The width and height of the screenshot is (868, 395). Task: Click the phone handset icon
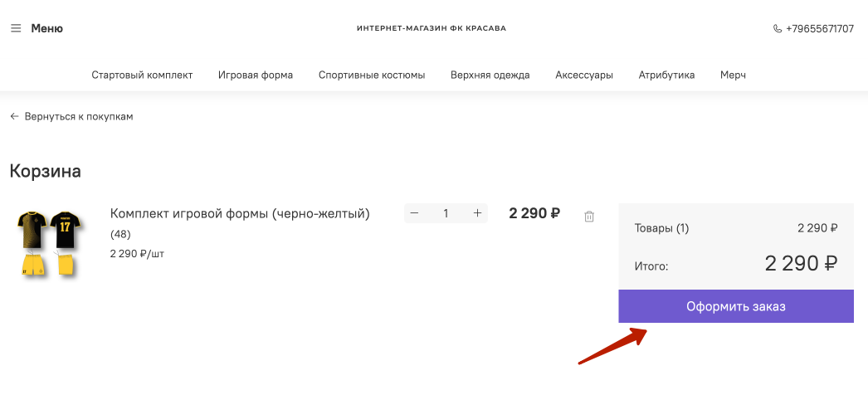778,29
